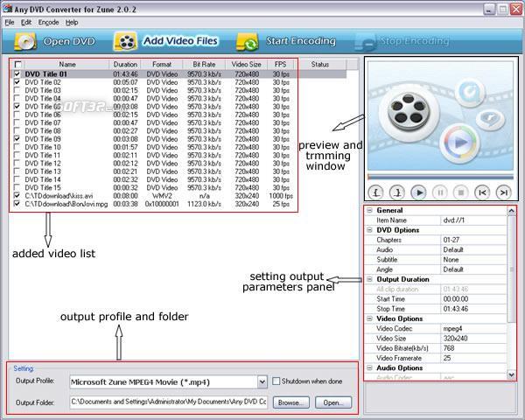Click the parameters panel scrollbar up arrow
The width and height of the screenshot is (525, 420).
coord(511,211)
